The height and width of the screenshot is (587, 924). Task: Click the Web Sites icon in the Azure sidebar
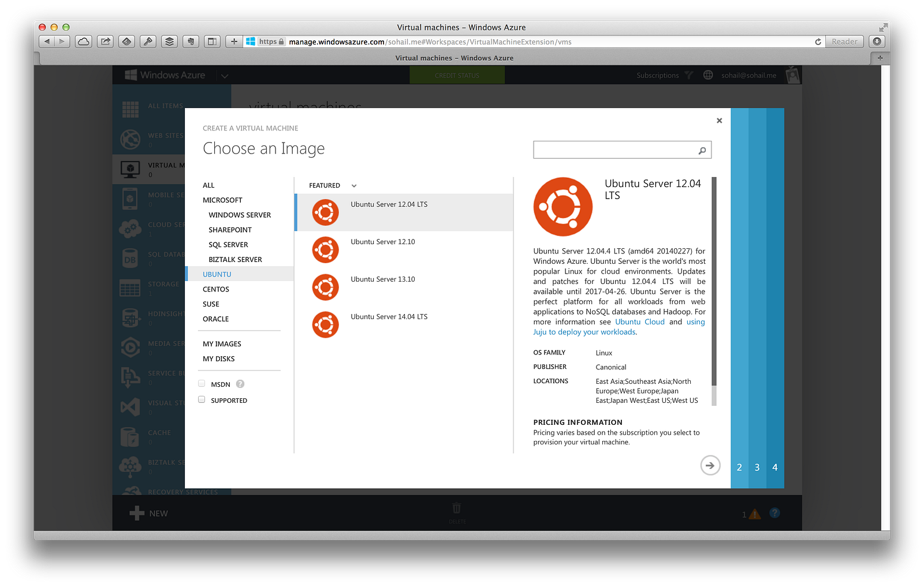click(131, 139)
